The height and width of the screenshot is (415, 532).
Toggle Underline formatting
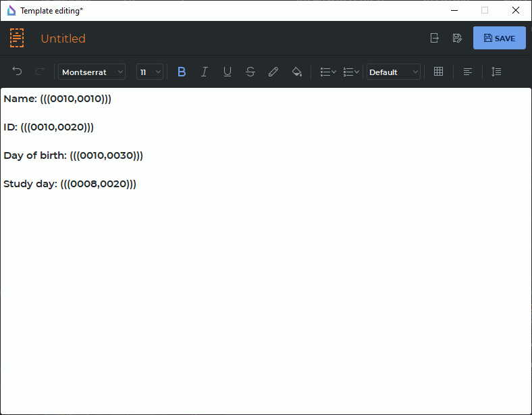point(228,72)
